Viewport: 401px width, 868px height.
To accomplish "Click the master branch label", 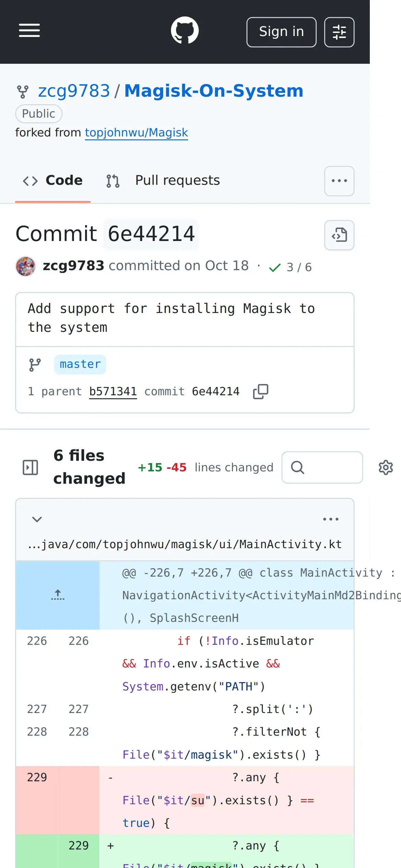I will tap(80, 364).
